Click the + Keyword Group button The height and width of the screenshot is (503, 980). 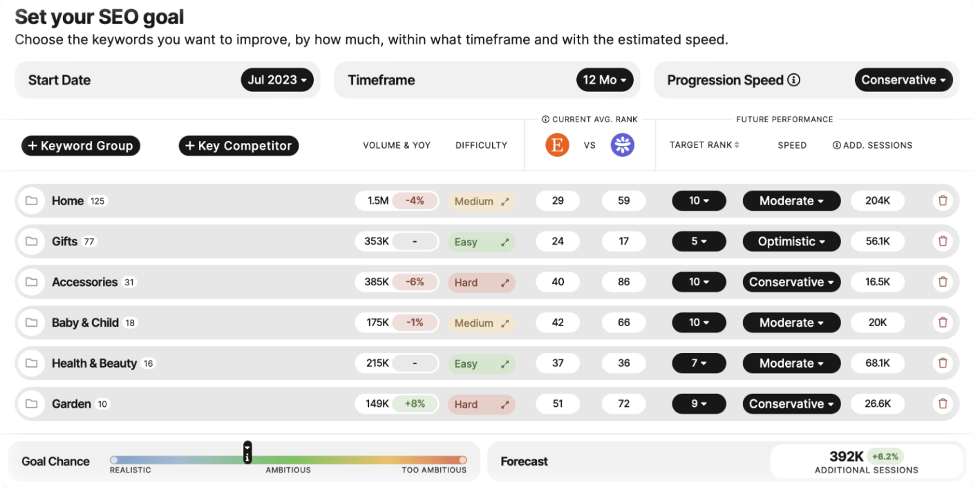pyautogui.click(x=80, y=145)
